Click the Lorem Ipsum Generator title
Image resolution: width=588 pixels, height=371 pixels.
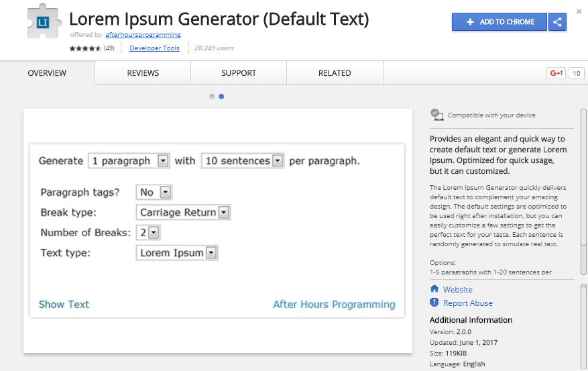click(x=219, y=19)
